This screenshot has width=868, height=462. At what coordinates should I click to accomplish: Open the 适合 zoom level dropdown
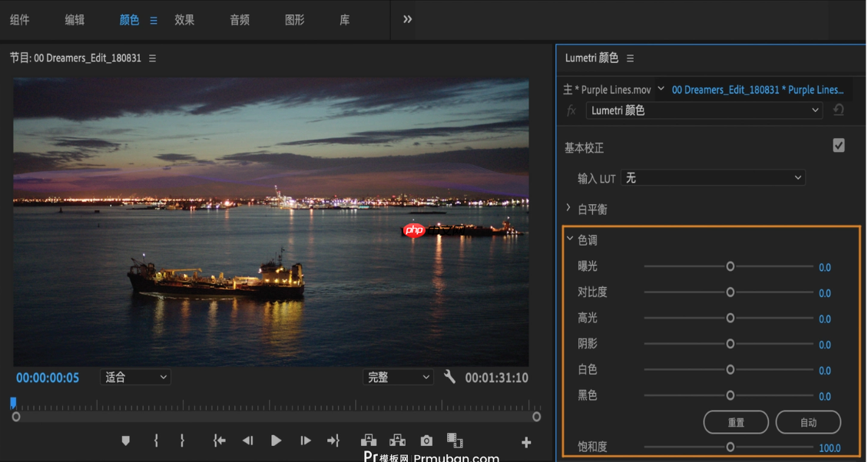click(135, 378)
